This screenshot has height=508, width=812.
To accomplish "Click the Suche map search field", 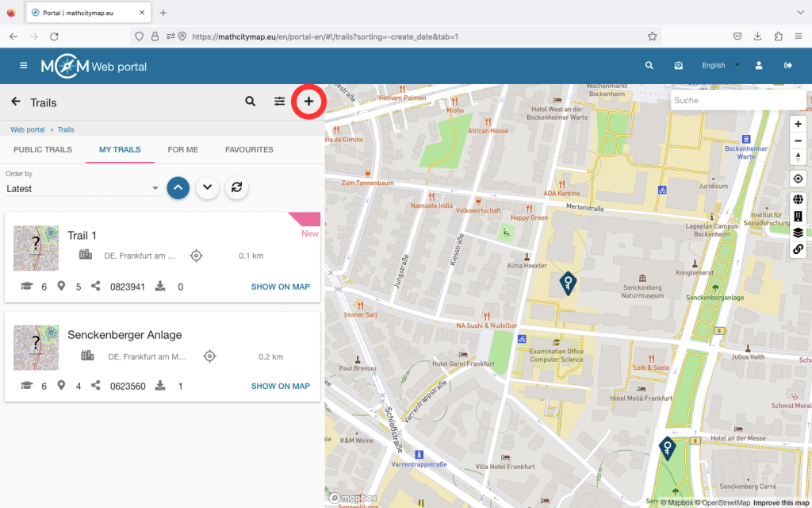I will [737, 101].
